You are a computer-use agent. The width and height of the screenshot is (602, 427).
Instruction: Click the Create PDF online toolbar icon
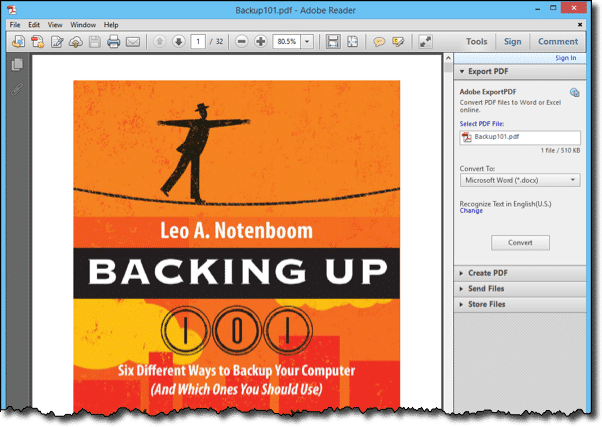point(38,41)
